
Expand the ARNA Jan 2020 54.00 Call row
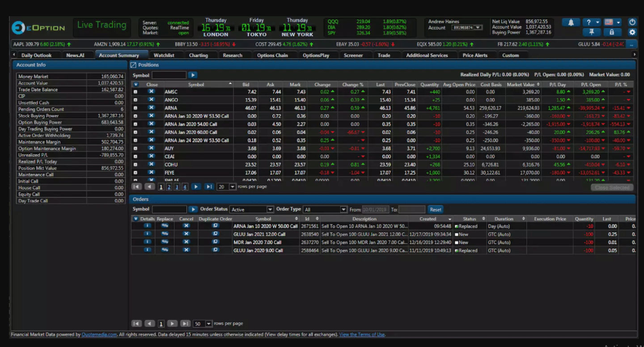pyautogui.click(x=136, y=124)
